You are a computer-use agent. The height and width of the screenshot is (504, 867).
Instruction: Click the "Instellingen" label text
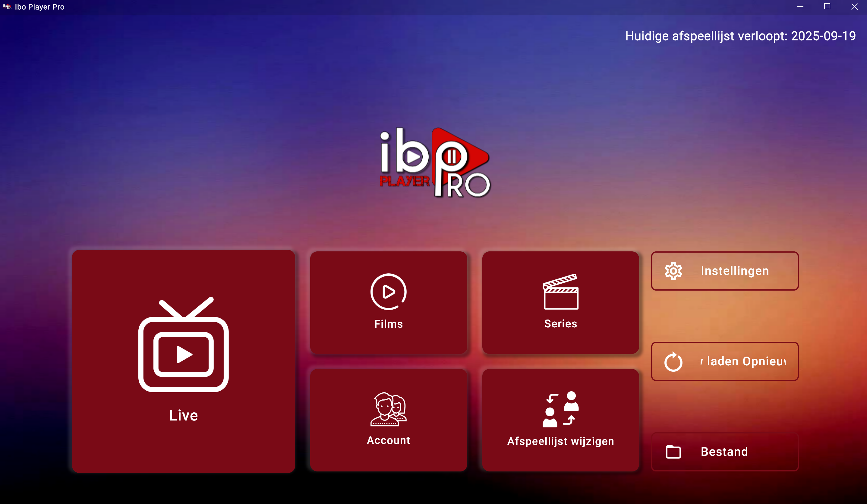(735, 271)
